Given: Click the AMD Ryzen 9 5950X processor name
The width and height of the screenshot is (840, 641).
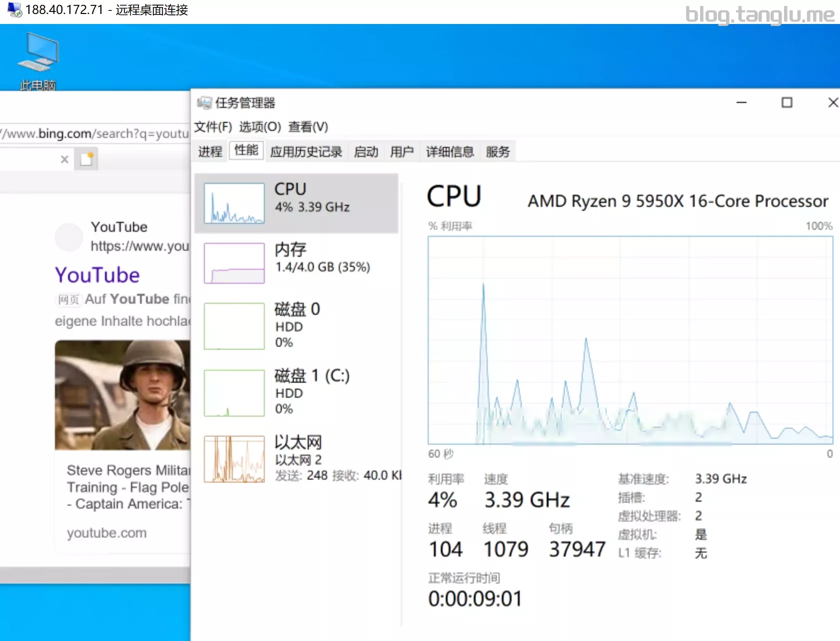Looking at the screenshot, I should point(678,201).
